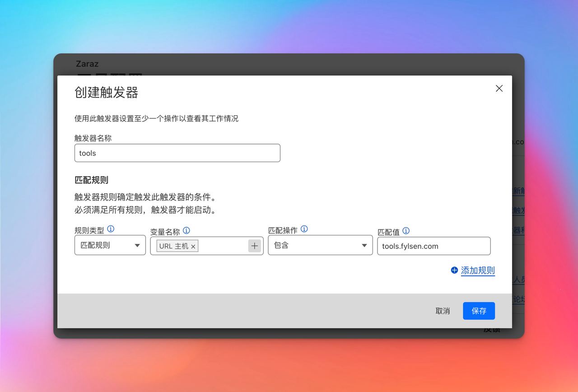
Task: Open the 匹配规则 rule type dropdown
Action: 110,245
